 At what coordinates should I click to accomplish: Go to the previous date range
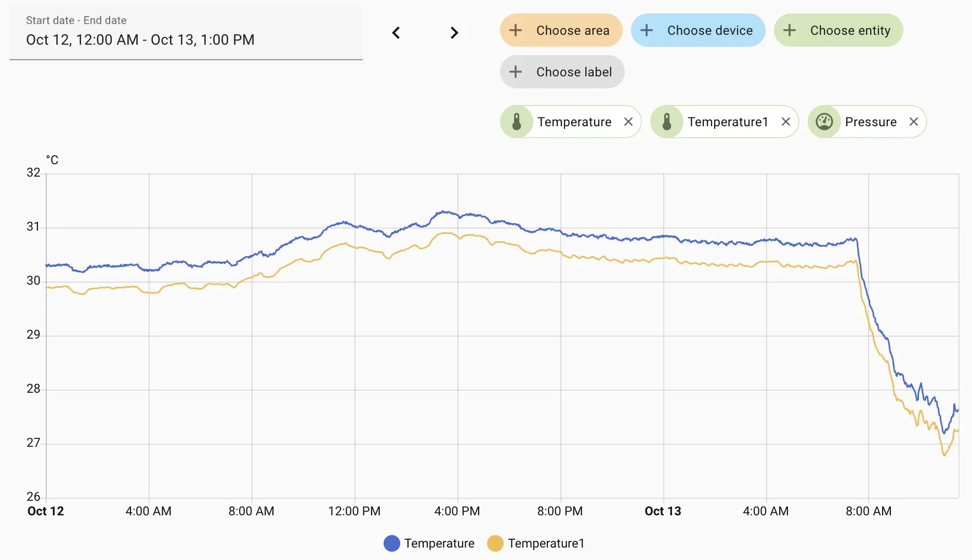pyautogui.click(x=396, y=33)
